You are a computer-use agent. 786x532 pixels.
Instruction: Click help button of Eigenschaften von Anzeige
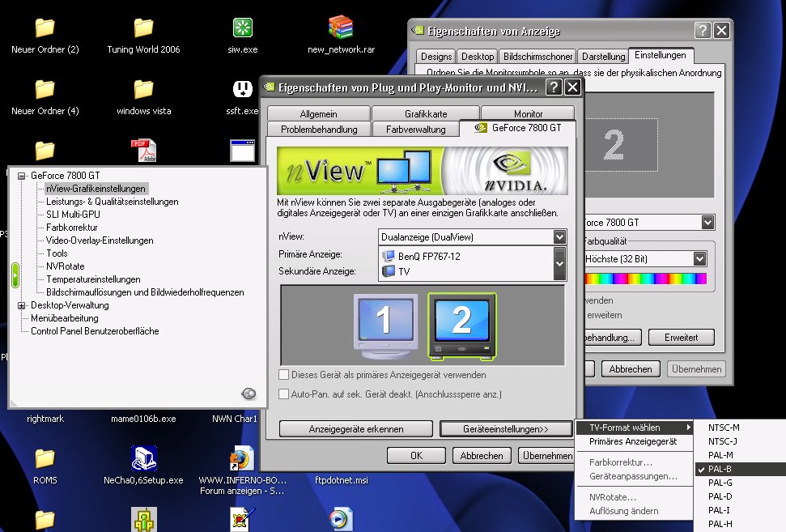(703, 31)
